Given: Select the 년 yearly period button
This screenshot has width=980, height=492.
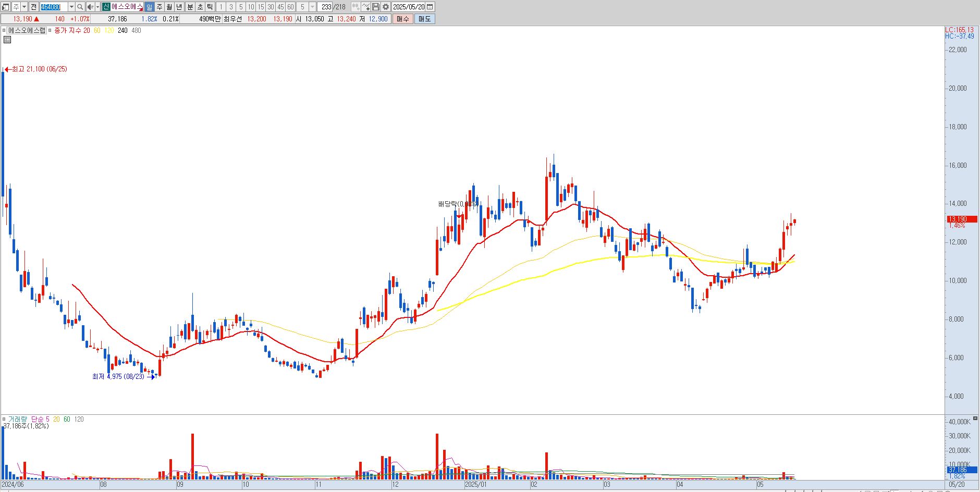Looking at the screenshot, I should click(179, 7).
